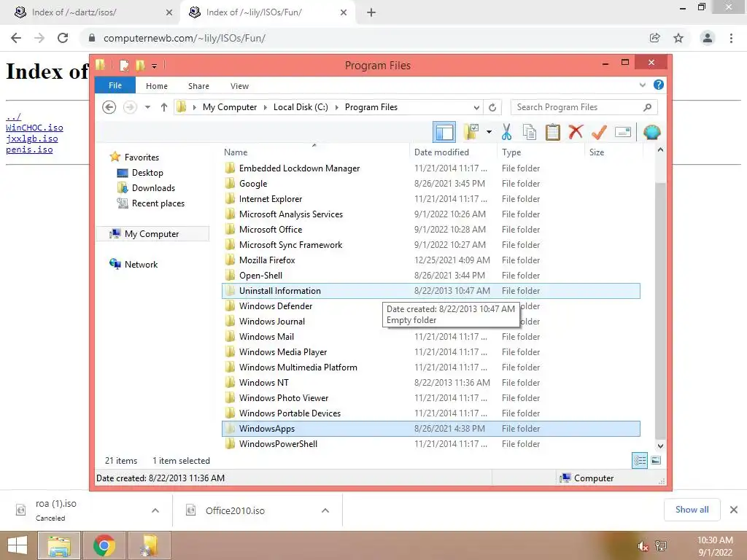Toggle the navigation pane toolbar button
This screenshot has width=747, height=560.
(x=444, y=132)
